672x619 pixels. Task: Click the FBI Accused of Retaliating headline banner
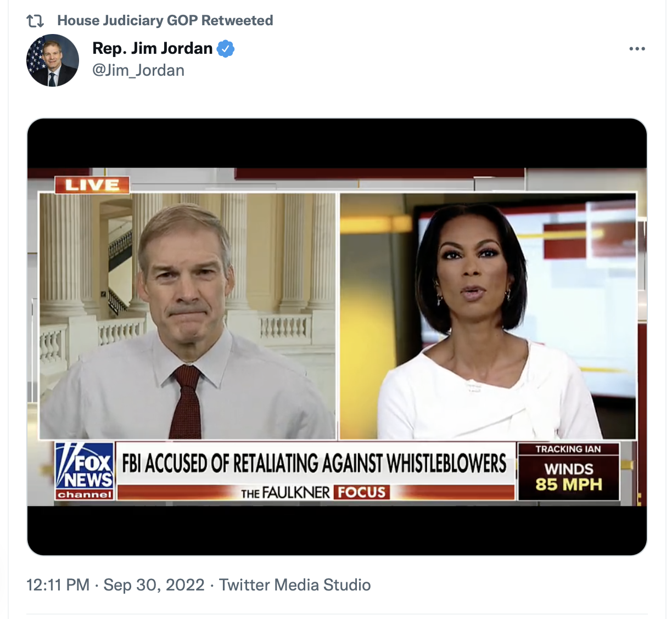tap(315, 463)
